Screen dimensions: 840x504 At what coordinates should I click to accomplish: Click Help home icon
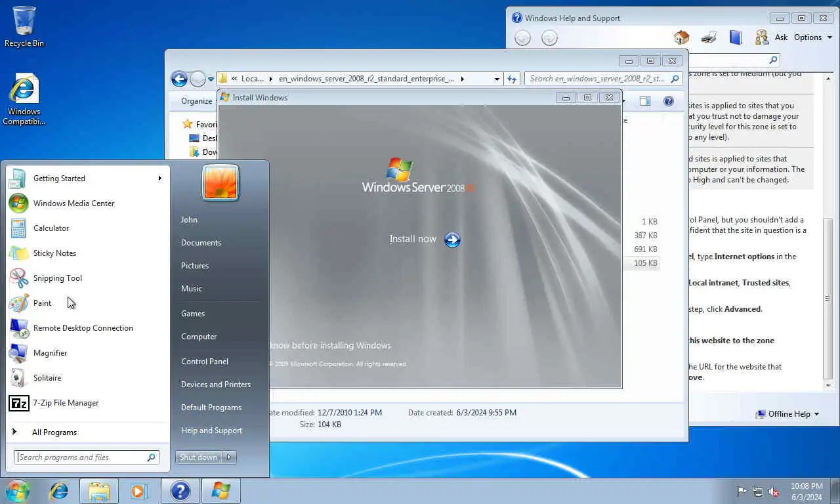[682, 37]
